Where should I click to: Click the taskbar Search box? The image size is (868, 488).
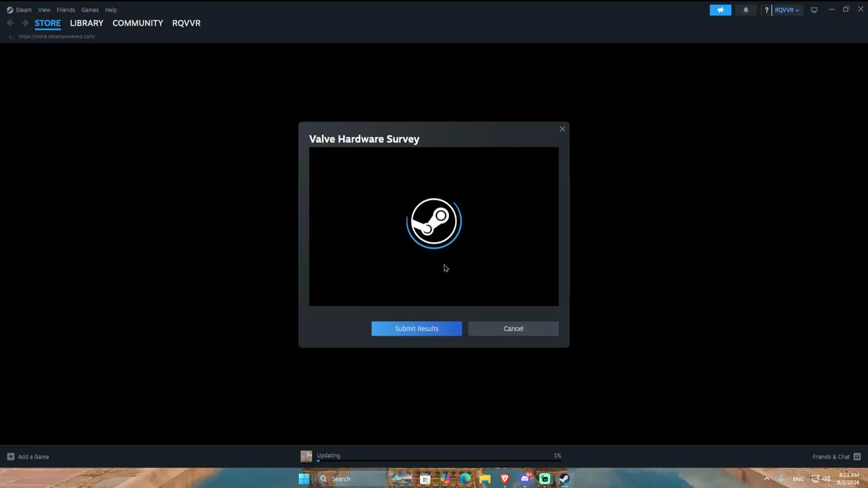351,479
